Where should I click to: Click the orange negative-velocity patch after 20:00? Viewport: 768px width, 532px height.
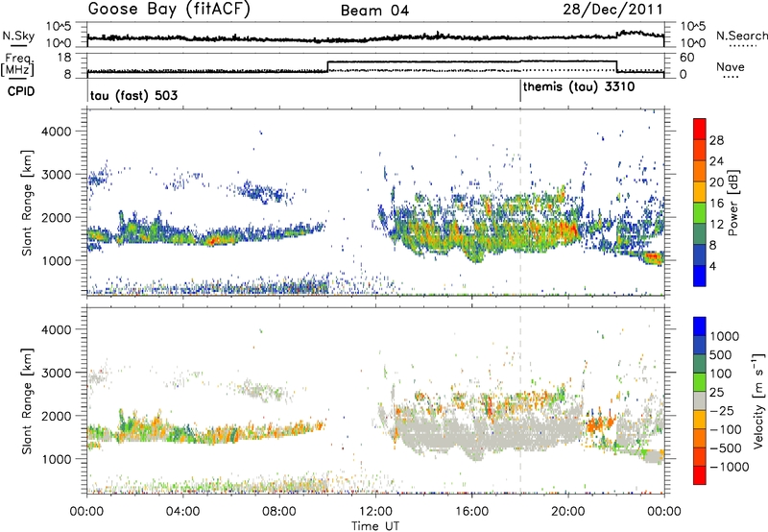599,423
